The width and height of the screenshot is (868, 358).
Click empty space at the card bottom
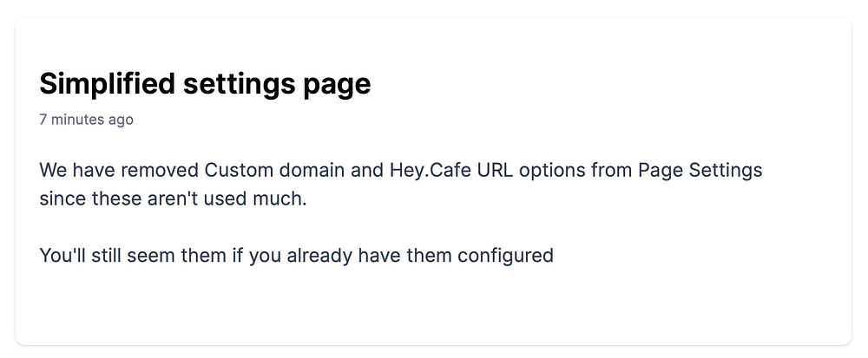tap(433, 309)
